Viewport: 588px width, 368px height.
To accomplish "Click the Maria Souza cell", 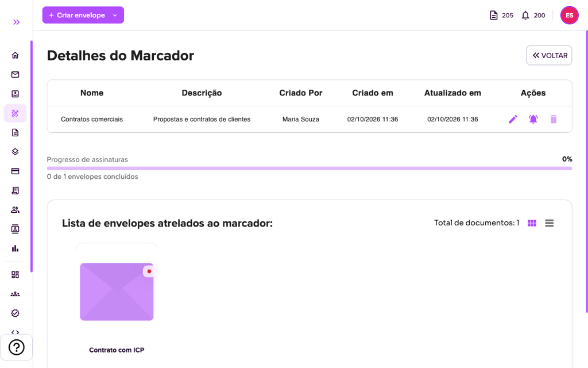I will click(301, 119).
